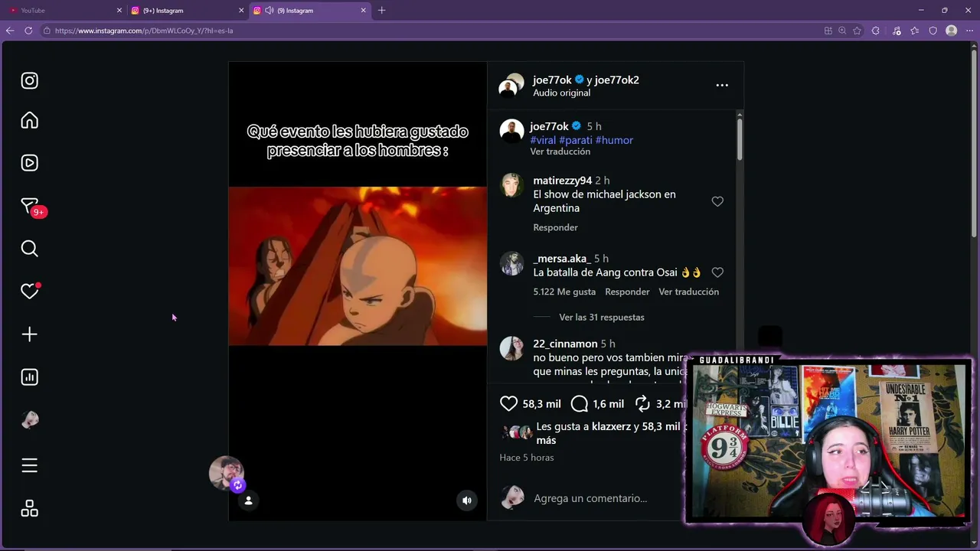Go to Home feed via house icon
The width and height of the screenshot is (980, 551).
29,120
